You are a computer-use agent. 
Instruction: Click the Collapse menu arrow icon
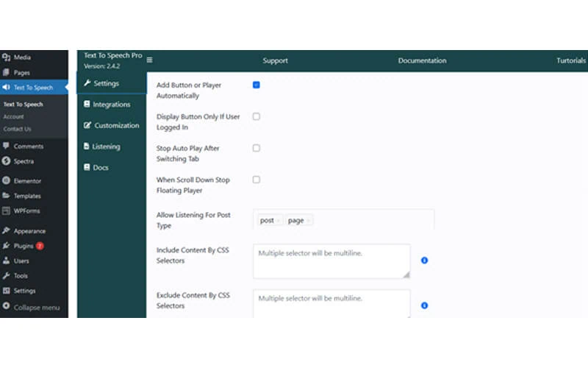pos(7,307)
